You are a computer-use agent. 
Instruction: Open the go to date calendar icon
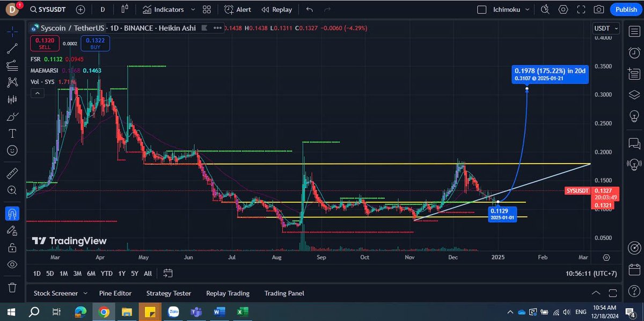167,273
